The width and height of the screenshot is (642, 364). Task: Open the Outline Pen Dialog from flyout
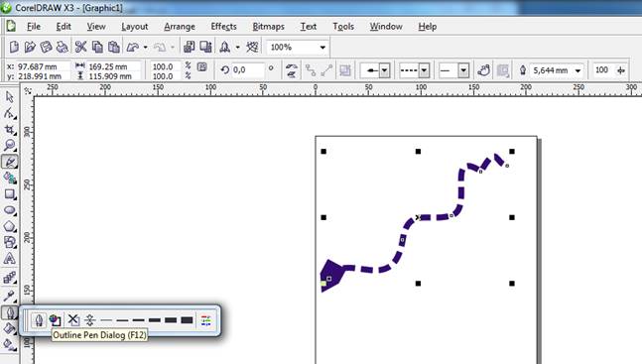click(x=39, y=319)
